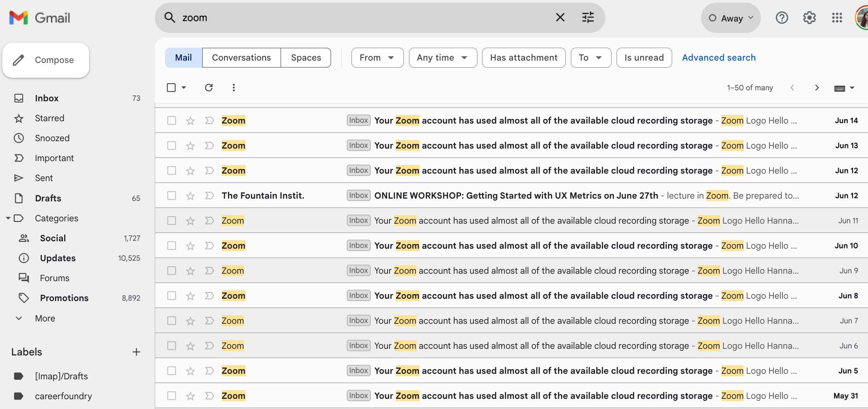Open the ONLINE WORKSHOP UX Metrics email

511,196
